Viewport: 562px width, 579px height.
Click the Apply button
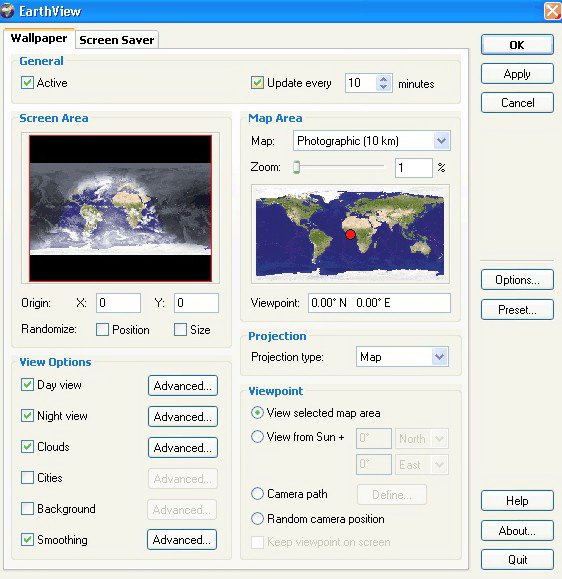click(517, 74)
